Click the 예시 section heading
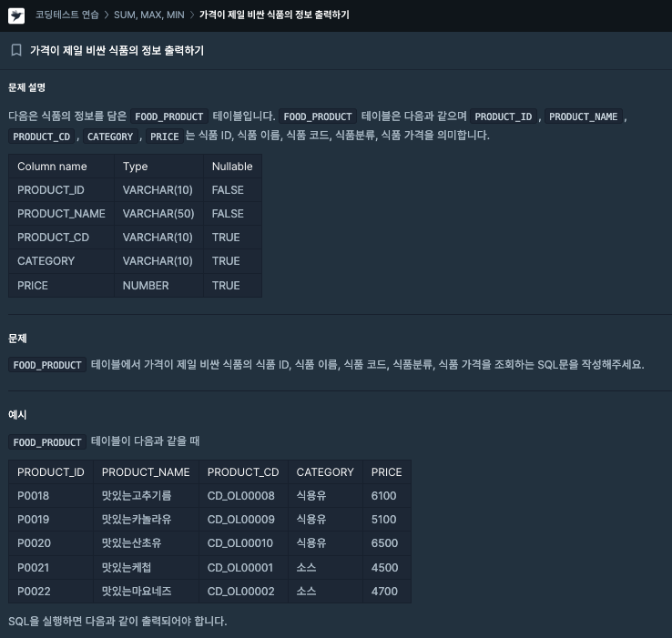 coord(17,415)
